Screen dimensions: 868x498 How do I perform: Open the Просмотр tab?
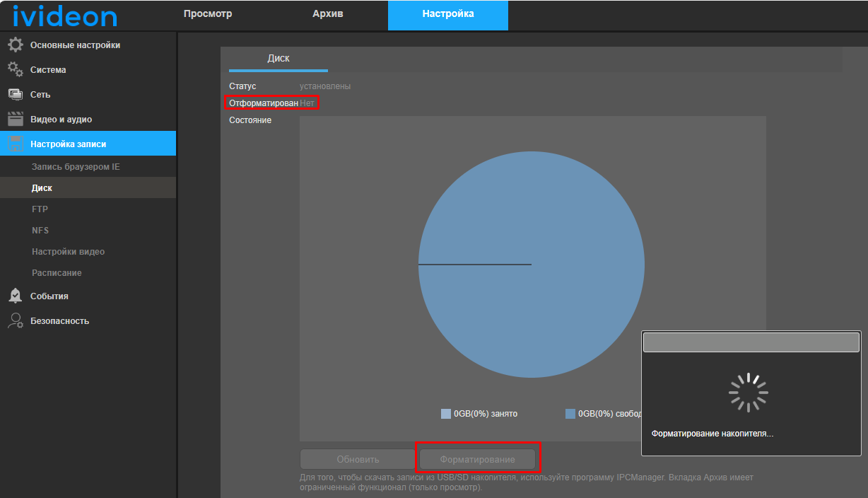(x=208, y=14)
